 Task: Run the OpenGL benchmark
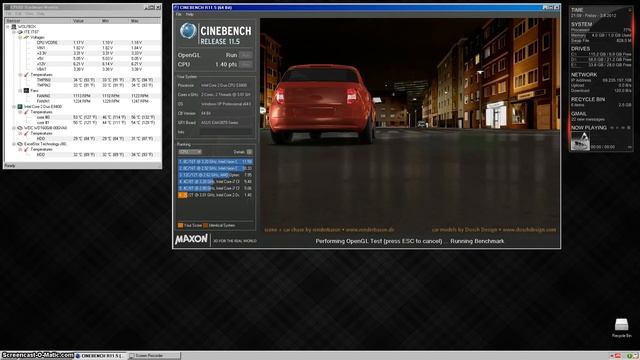pos(245,55)
